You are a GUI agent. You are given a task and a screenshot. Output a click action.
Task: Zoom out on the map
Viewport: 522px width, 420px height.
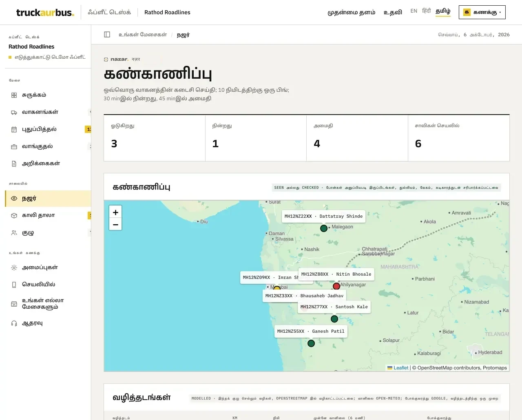pos(115,224)
